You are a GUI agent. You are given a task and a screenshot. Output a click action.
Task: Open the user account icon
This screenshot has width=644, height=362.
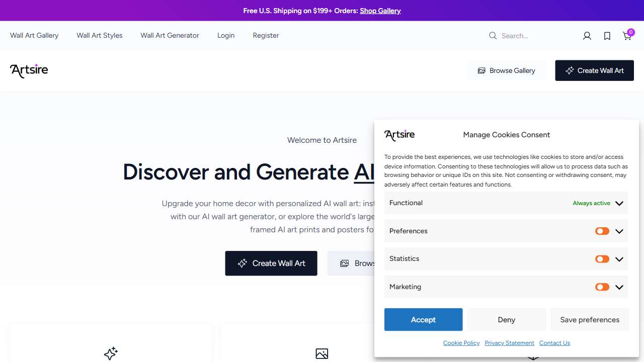pyautogui.click(x=587, y=36)
